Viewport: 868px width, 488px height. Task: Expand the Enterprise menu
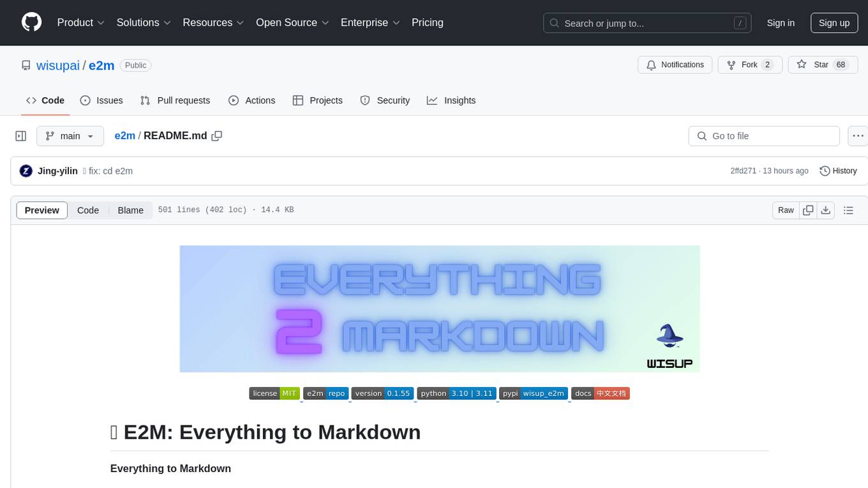370,22
